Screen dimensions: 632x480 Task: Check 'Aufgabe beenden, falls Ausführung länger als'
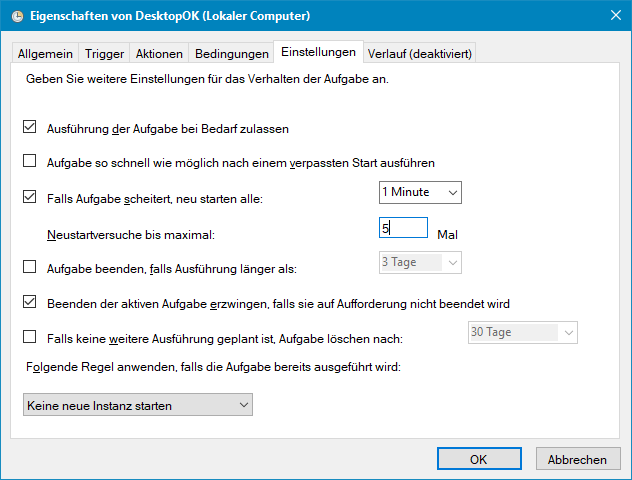[x=29, y=266]
